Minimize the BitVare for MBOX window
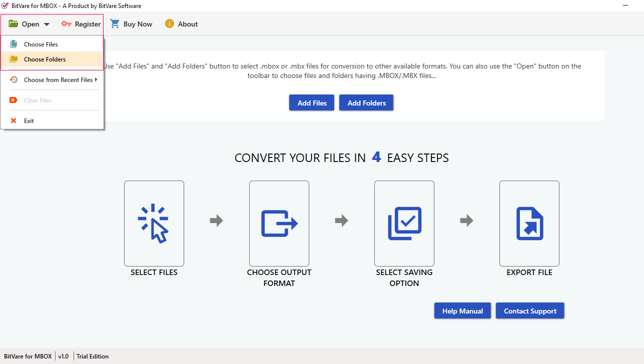 point(625,6)
